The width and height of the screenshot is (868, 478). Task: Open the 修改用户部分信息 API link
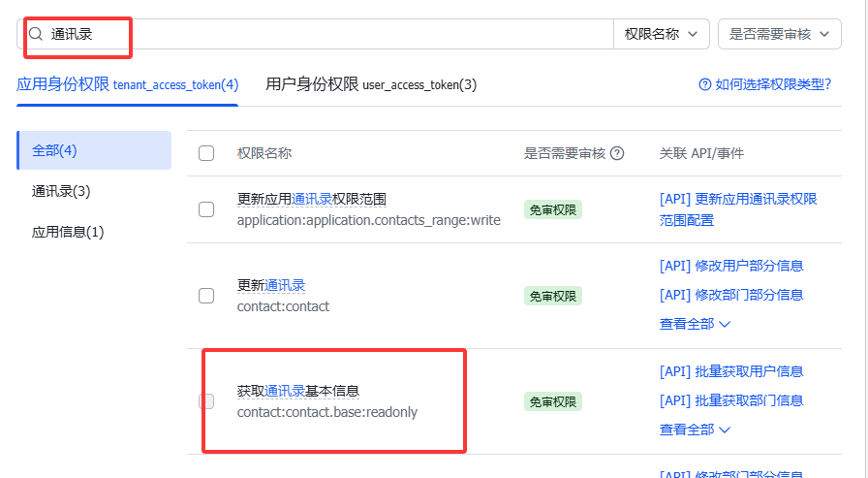click(x=731, y=266)
